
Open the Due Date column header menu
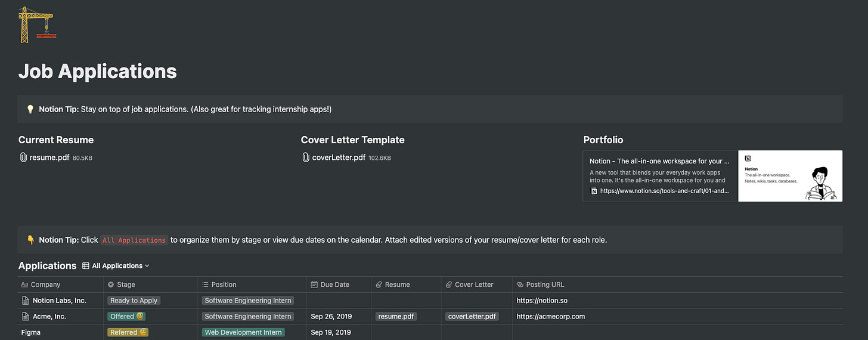(334, 285)
